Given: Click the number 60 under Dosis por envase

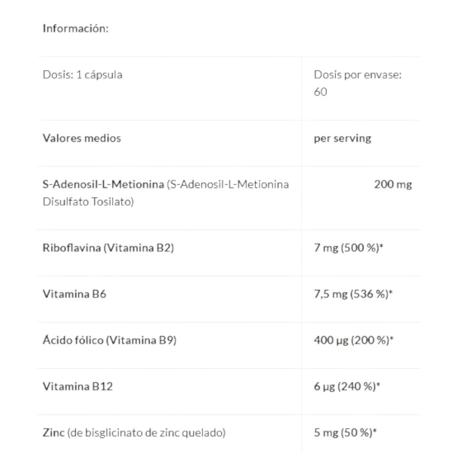Looking at the screenshot, I should tap(320, 92).
